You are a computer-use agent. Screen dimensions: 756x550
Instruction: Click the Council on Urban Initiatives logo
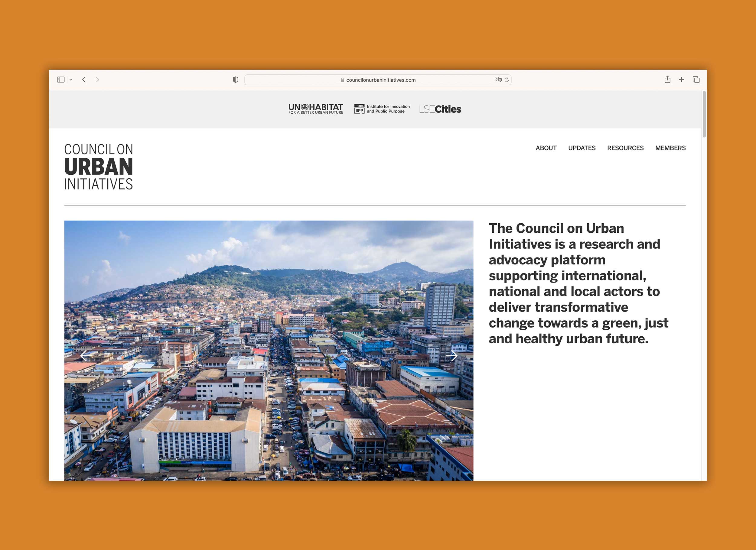99,166
